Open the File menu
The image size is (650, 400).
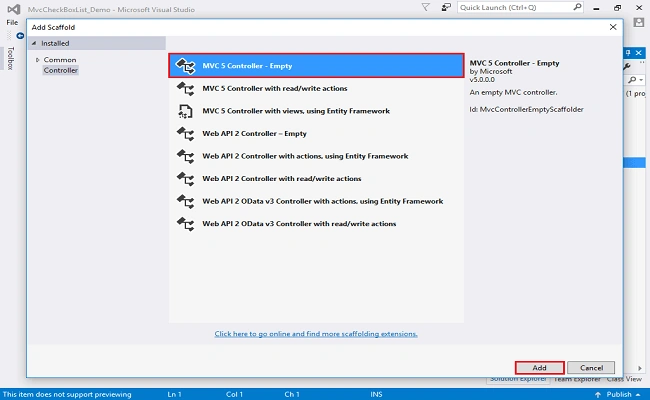pos(12,22)
